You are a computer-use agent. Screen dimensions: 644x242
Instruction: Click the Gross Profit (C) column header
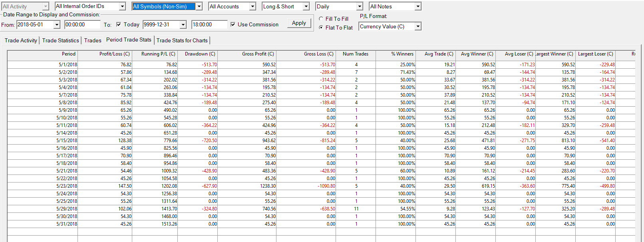(246, 54)
